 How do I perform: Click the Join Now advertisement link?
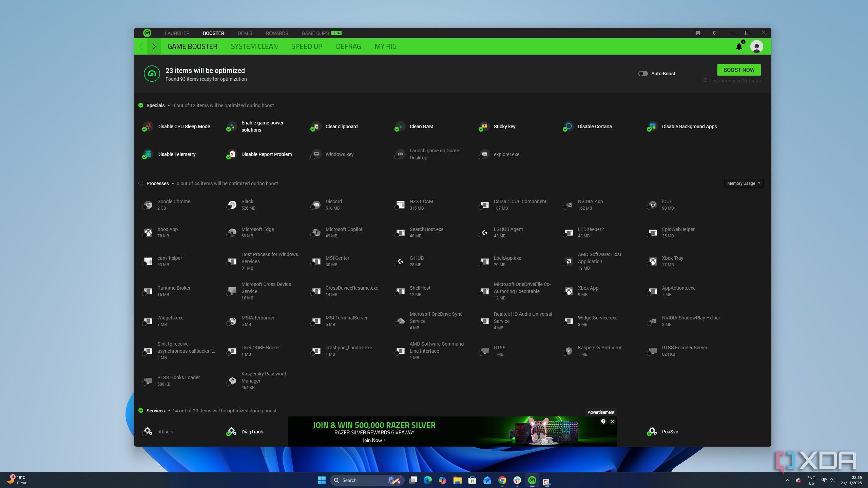[x=374, y=440]
